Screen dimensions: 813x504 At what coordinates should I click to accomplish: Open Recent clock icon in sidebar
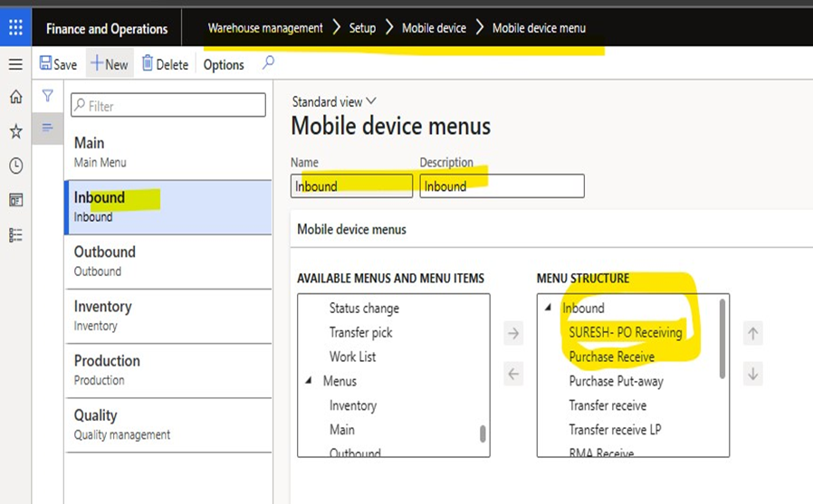[x=15, y=166]
